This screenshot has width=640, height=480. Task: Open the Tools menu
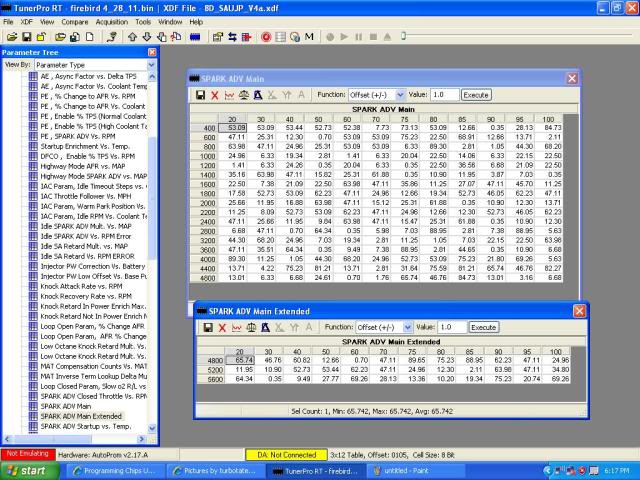tap(143, 22)
